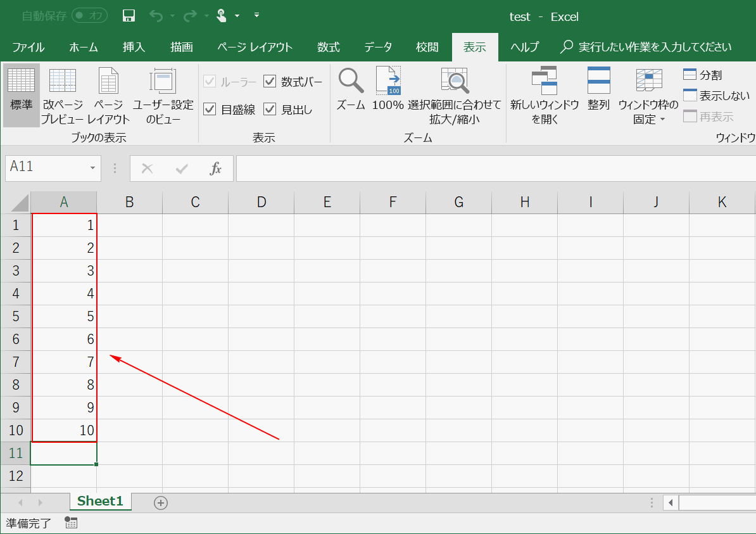Click the Redo arrow icon

pyautogui.click(x=191, y=16)
